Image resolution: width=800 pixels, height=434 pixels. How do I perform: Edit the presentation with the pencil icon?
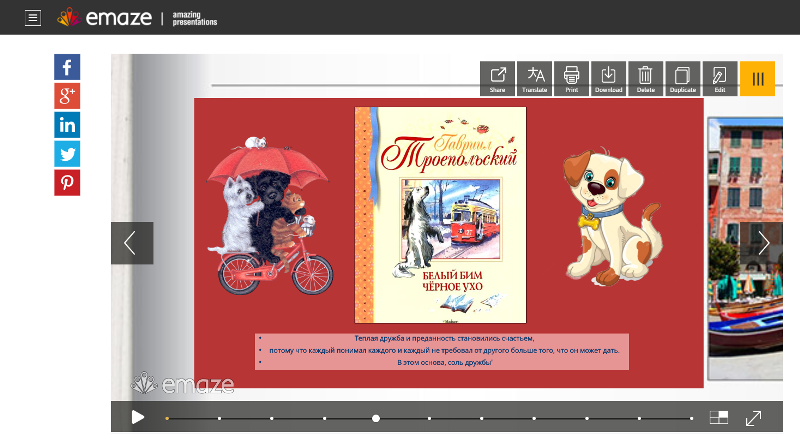[x=720, y=79]
